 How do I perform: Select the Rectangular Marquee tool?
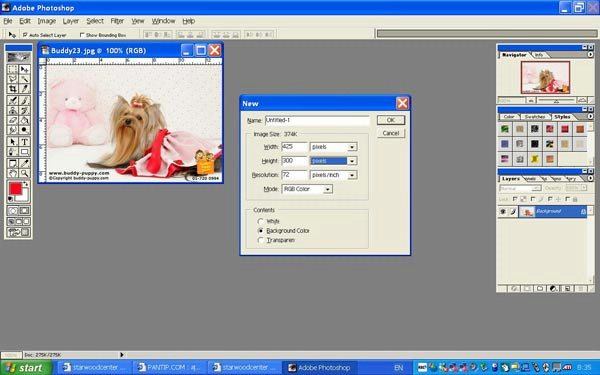13,69
